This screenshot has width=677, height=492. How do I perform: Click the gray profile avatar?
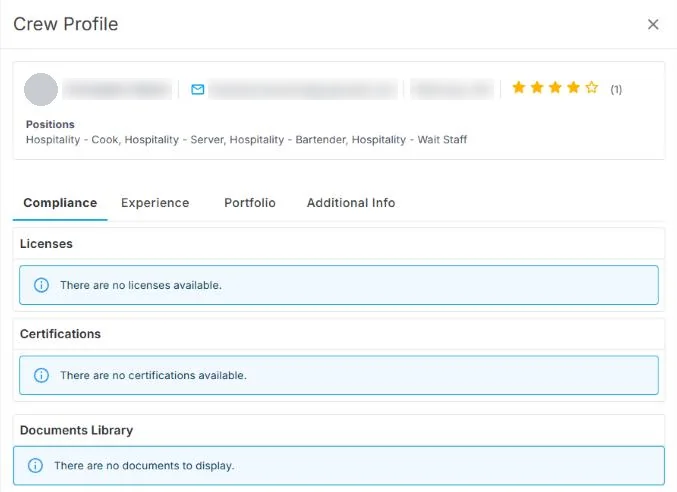41,89
